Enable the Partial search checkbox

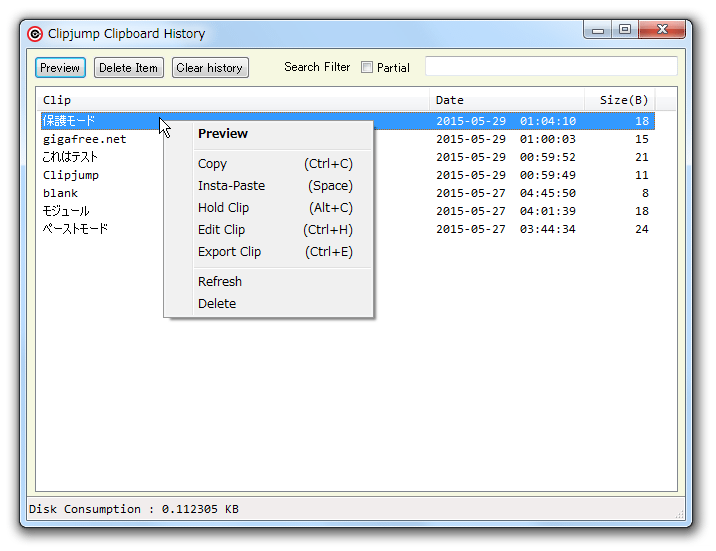[x=367, y=68]
